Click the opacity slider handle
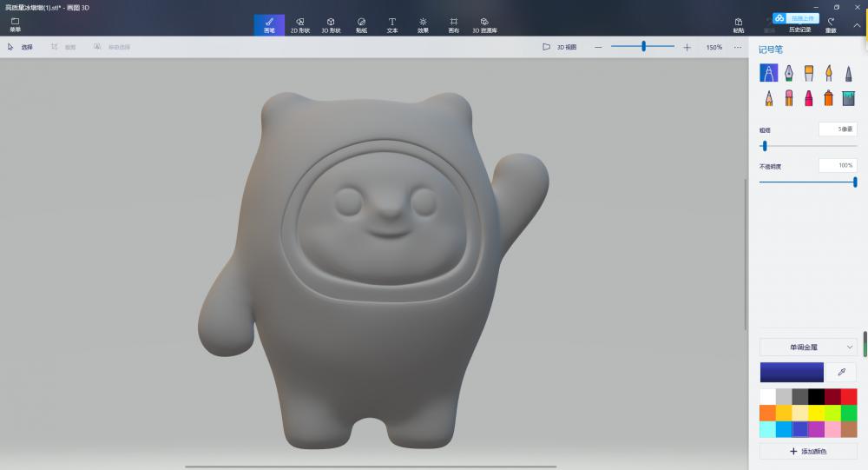Screen dimensions: 868x470 pyautogui.click(x=855, y=182)
